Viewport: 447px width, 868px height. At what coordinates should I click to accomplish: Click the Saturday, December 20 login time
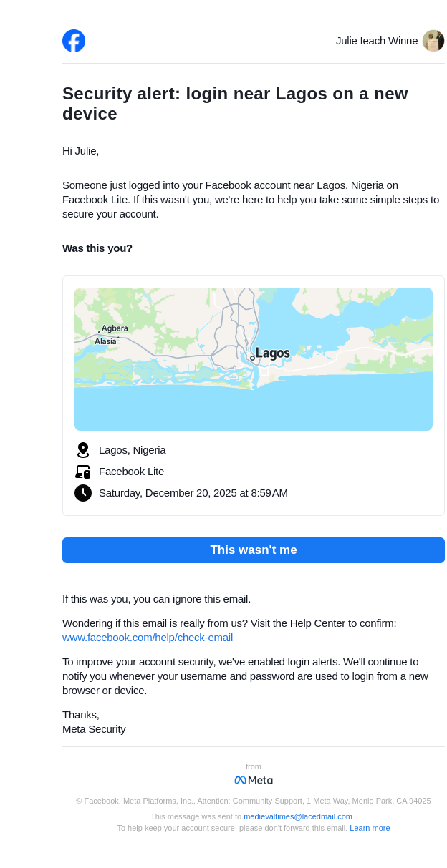(193, 493)
